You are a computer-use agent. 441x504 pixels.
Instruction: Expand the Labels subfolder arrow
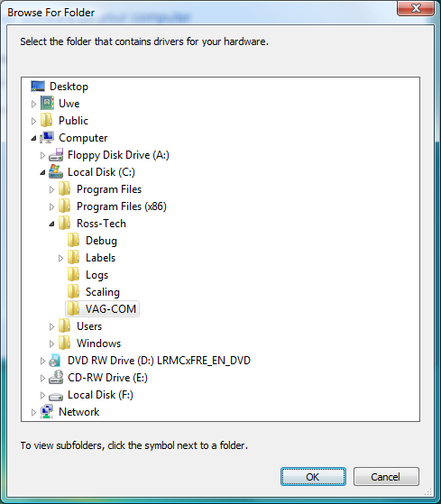coord(60,258)
